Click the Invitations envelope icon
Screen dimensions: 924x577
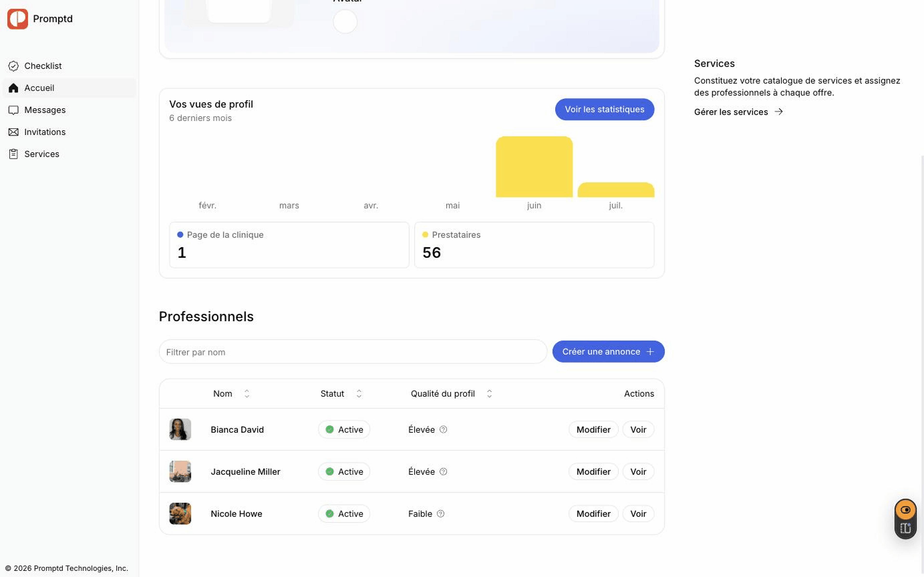tap(13, 132)
